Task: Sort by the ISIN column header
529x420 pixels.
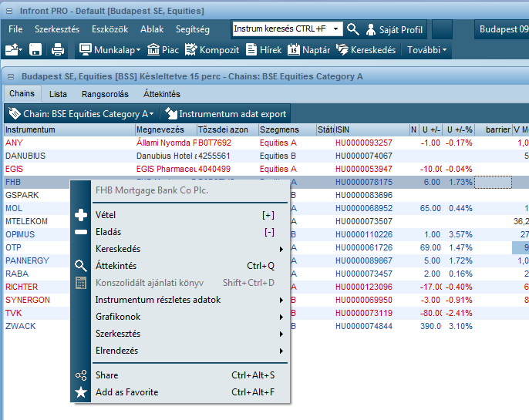Action: pos(372,129)
